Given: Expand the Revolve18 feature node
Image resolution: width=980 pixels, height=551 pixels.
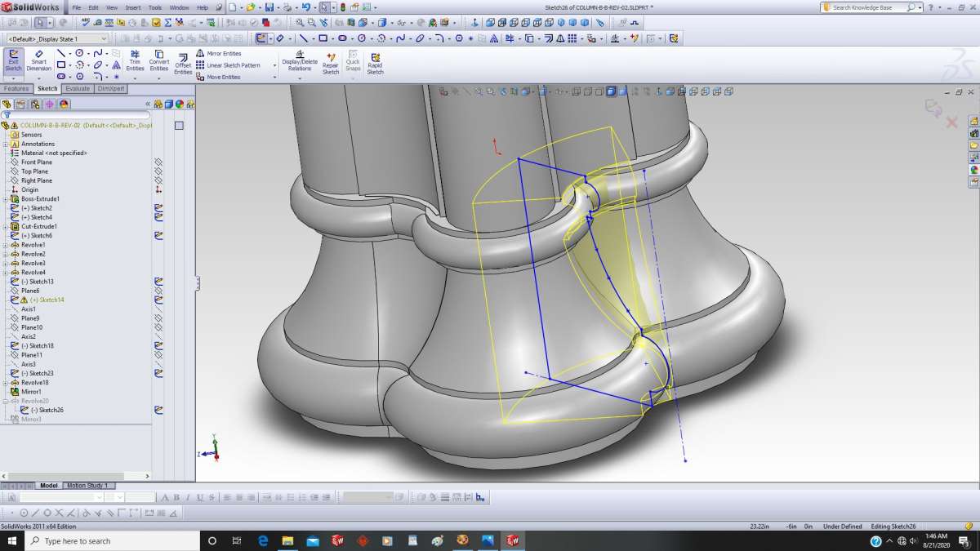Looking at the screenshot, I should (5, 382).
